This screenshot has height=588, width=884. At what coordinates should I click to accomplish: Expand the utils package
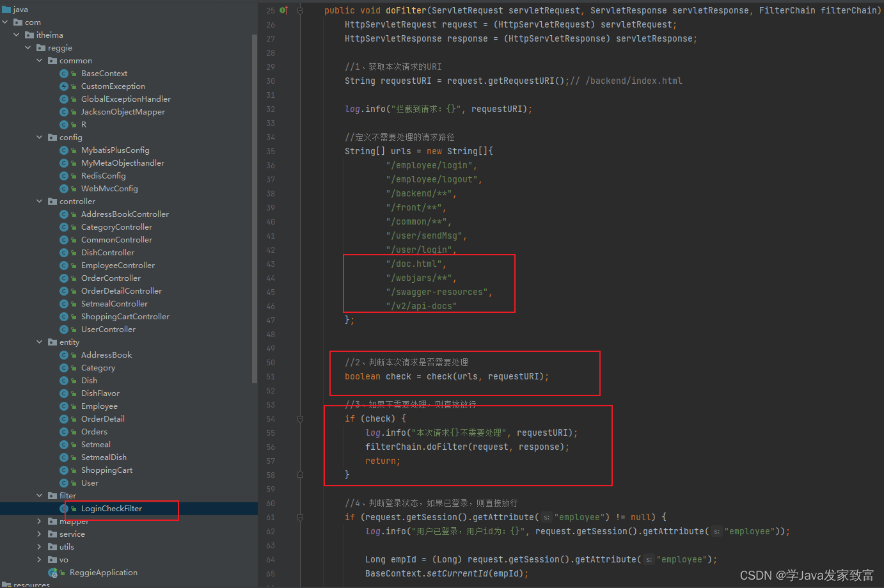[40, 547]
